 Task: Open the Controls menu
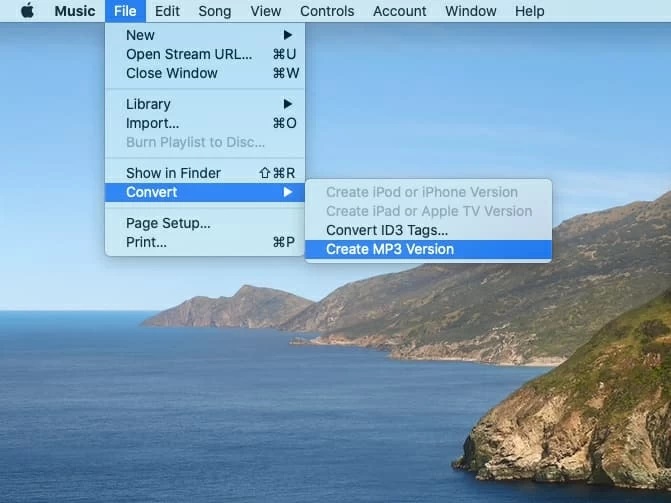(327, 11)
